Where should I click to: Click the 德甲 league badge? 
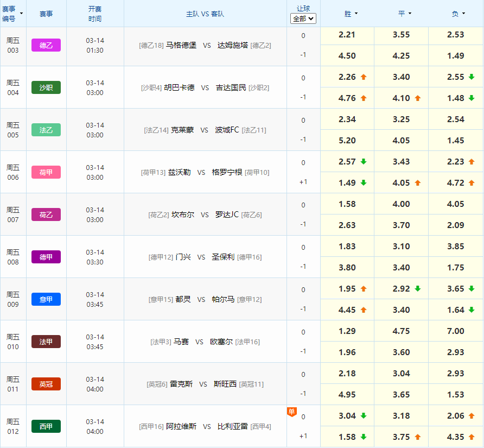pyautogui.click(x=46, y=257)
